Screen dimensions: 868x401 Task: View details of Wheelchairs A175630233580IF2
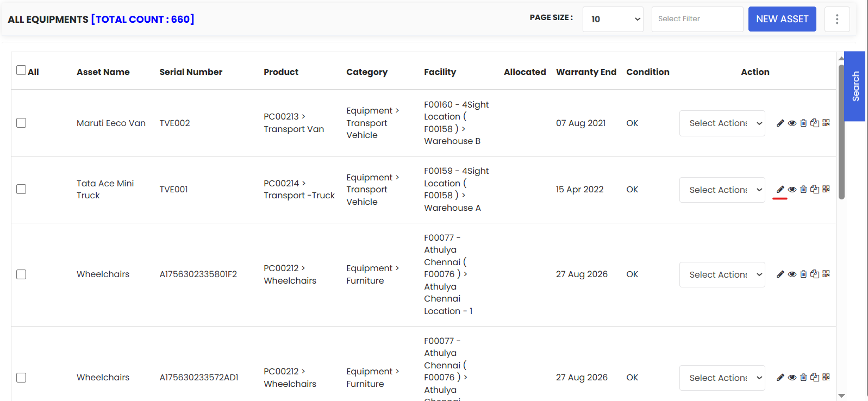coord(792,274)
